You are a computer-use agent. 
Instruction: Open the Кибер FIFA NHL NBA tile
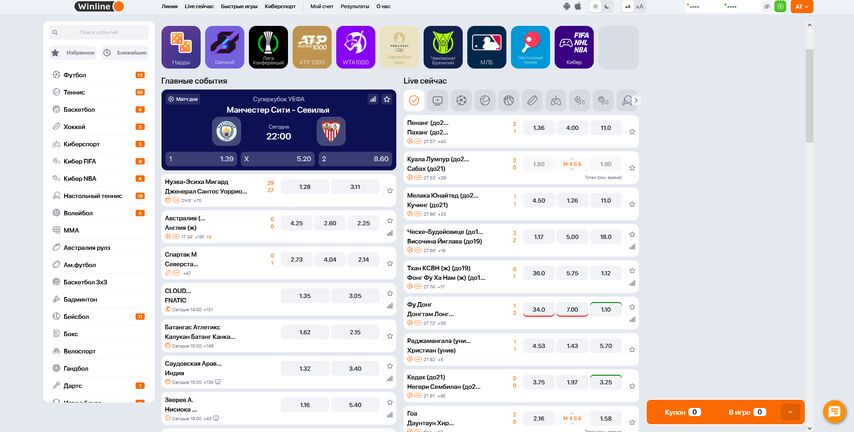point(574,47)
